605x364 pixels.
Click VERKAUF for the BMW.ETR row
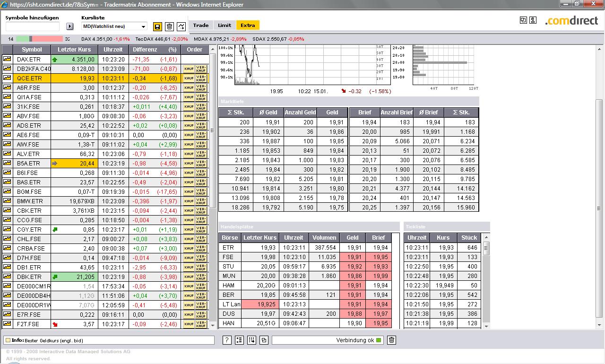pyautogui.click(x=201, y=201)
